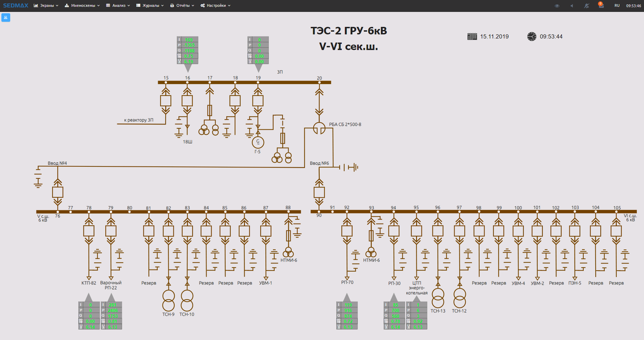The height and width of the screenshot is (340, 644).
Task: Click the Г-5 generator symbol
Action: pos(258,142)
